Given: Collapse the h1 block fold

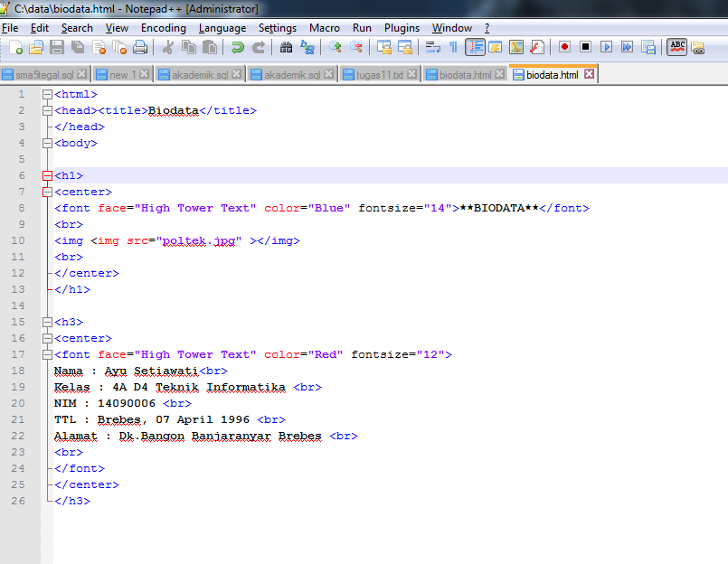Looking at the screenshot, I should 47,175.
